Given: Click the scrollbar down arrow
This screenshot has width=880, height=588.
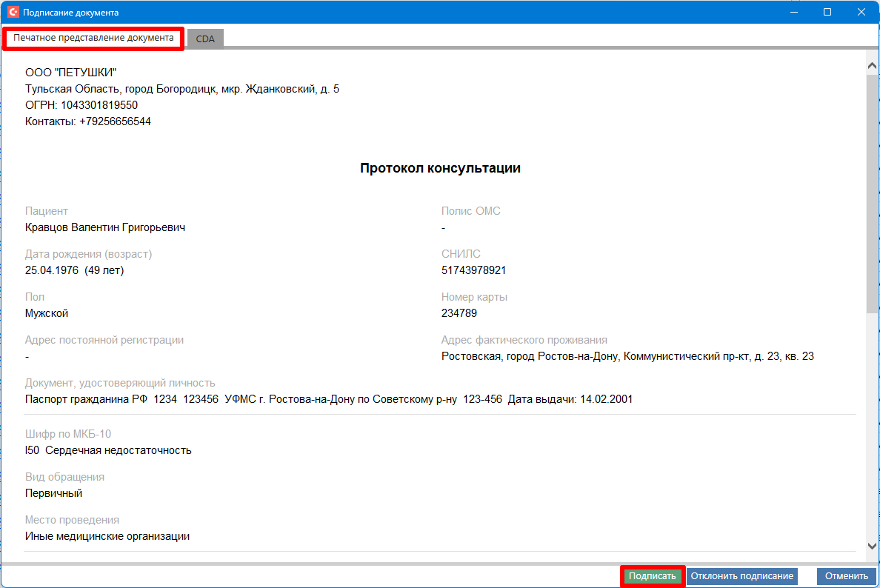Looking at the screenshot, I should (x=872, y=546).
